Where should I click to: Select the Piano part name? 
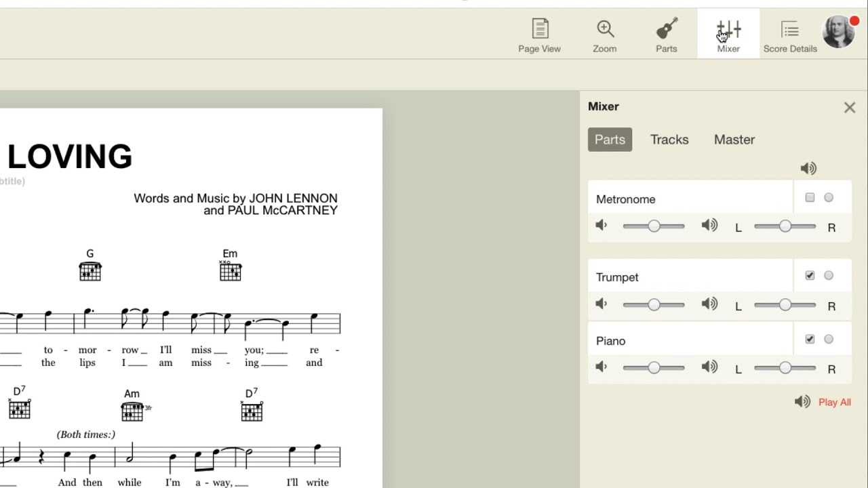coord(610,341)
